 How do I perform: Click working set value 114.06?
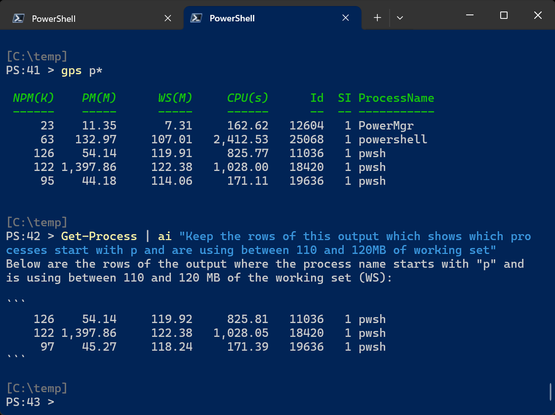172,181
